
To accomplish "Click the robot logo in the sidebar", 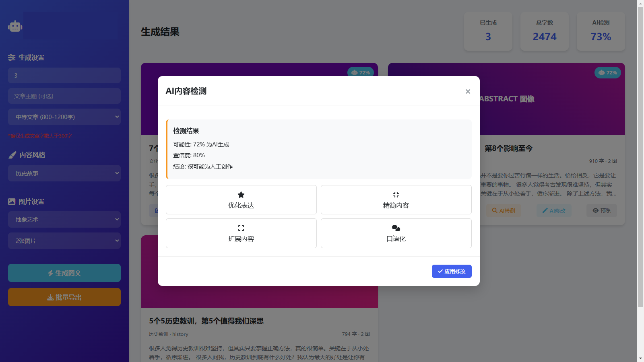I will pos(14,26).
